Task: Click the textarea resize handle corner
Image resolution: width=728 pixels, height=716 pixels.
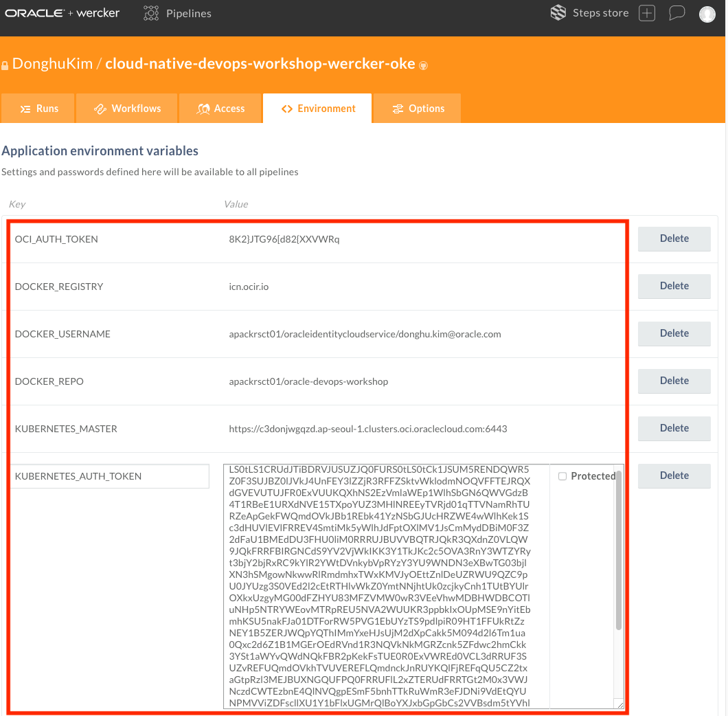Action: pos(619,704)
